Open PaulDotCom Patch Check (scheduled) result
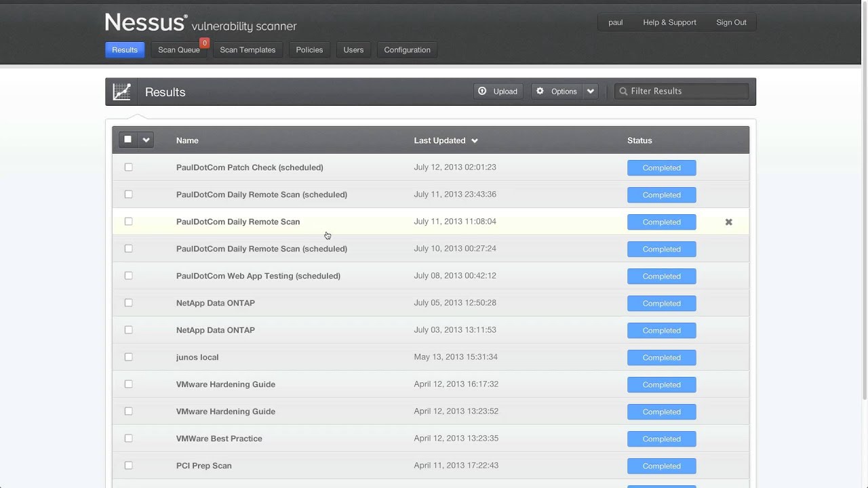The height and width of the screenshot is (488, 868). coord(250,167)
